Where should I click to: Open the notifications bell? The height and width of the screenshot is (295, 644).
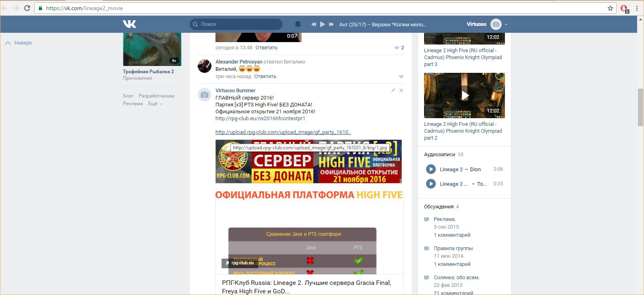298,24
